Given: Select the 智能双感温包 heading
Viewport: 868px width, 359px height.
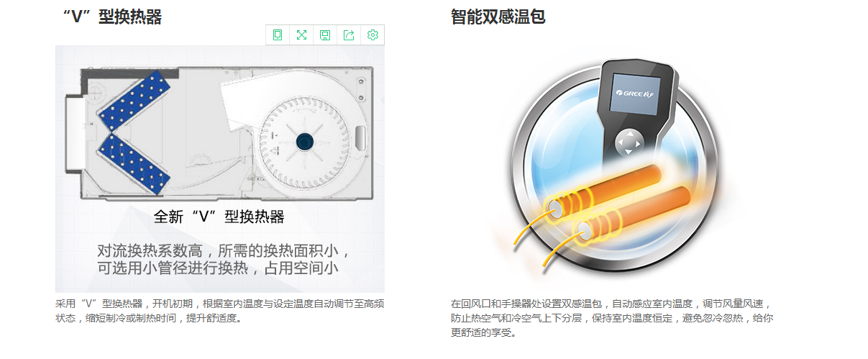Looking at the screenshot, I should (x=498, y=16).
